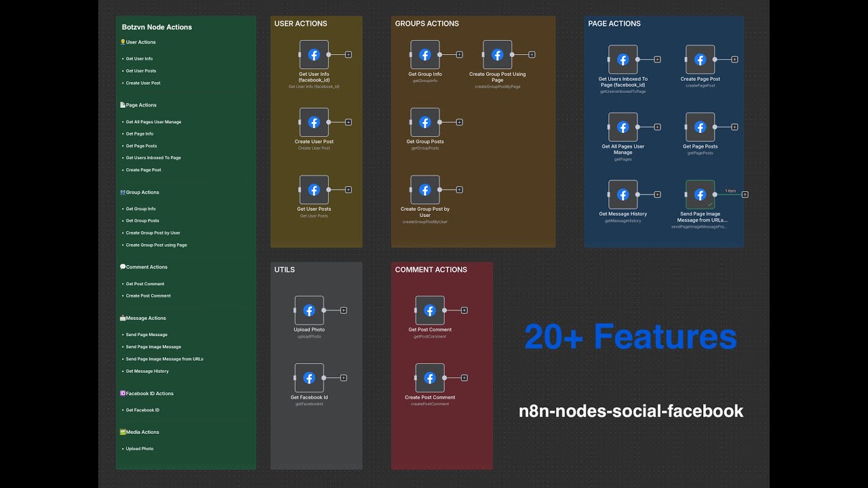Select the Create Group Post by User node
This screenshot has height=488, width=868.
(425, 190)
